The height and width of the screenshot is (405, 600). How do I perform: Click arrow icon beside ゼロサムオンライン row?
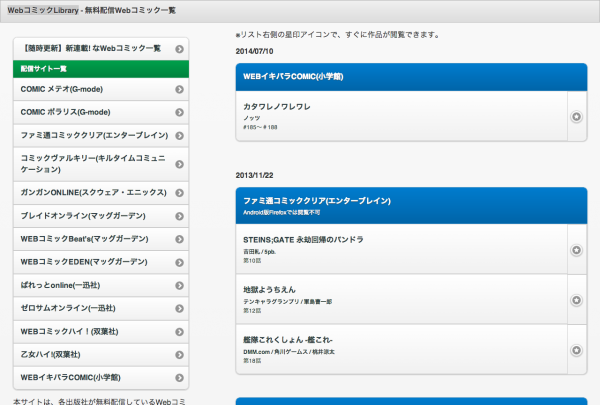coord(179,309)
